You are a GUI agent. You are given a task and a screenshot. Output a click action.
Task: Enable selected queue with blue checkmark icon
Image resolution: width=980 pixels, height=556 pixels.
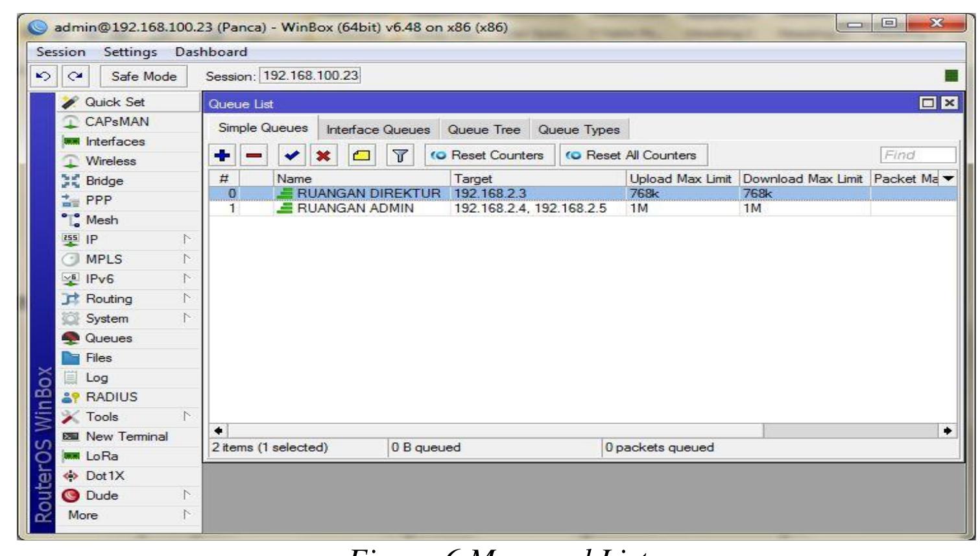[x=292, y=156]
